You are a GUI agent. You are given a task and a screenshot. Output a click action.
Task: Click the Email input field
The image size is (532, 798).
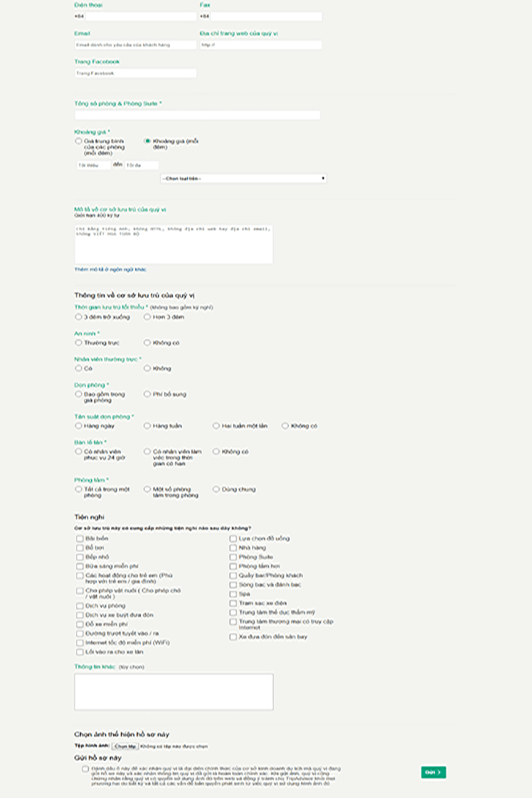pos(136,45)
